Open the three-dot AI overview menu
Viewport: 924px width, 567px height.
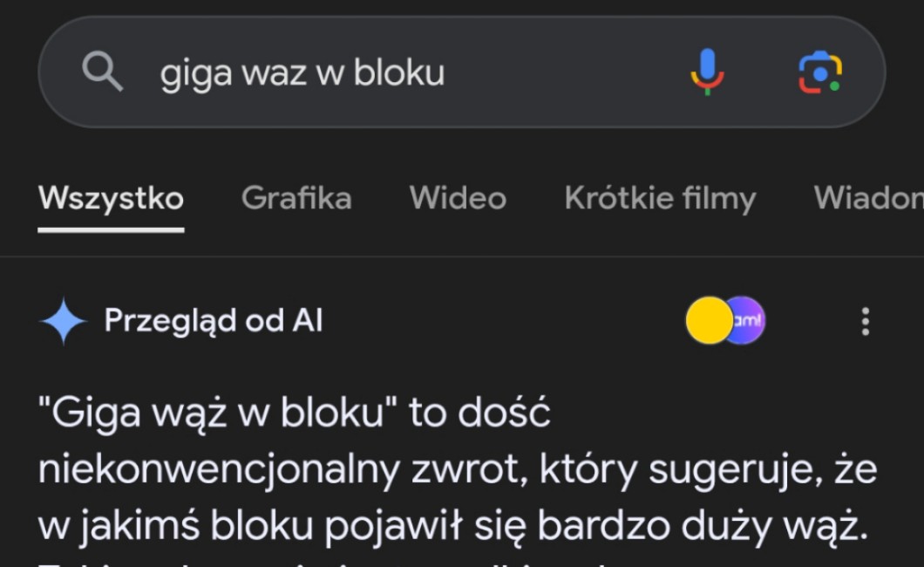click(865, 321)
